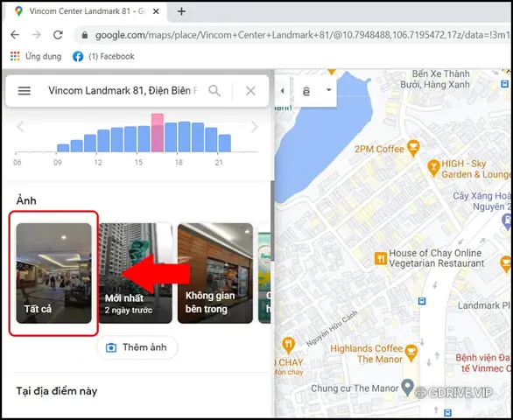Click the browser forward arrow
Image resolution: width=513 pixels, height=420 pixels.
[x=36, y=35]
